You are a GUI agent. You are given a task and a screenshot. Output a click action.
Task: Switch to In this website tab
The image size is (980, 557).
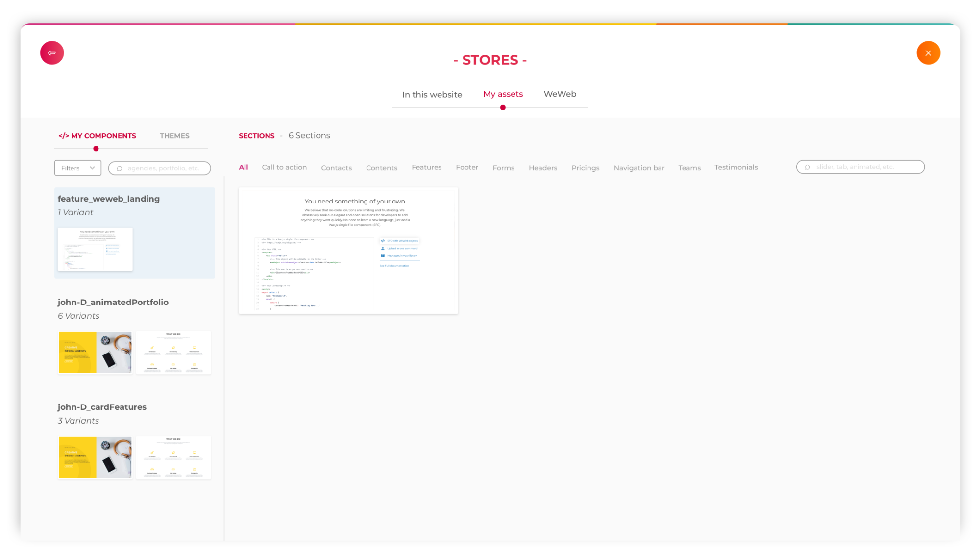[432, 94]
